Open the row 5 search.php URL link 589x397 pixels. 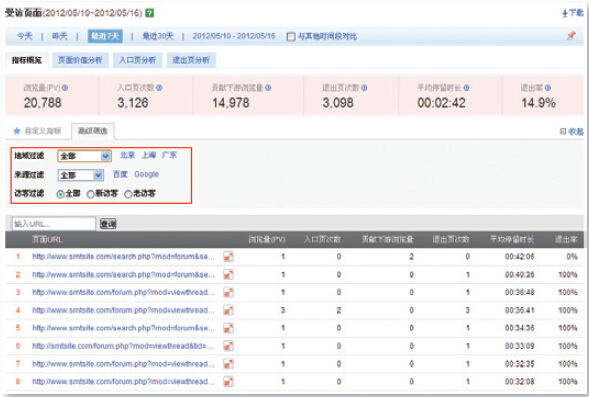123,328
